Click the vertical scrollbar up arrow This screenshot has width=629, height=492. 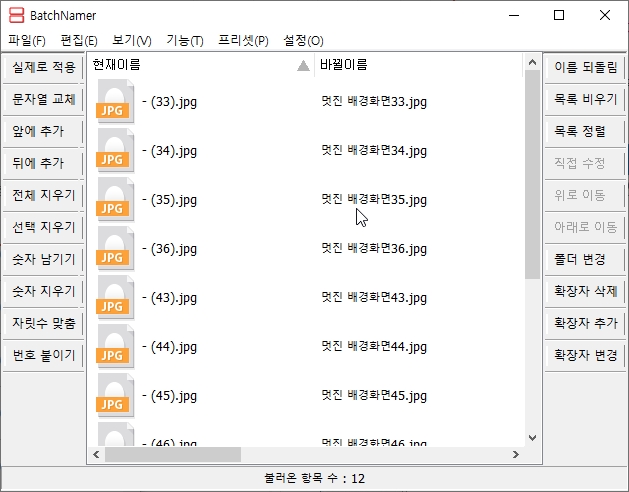tap(532, 62)
